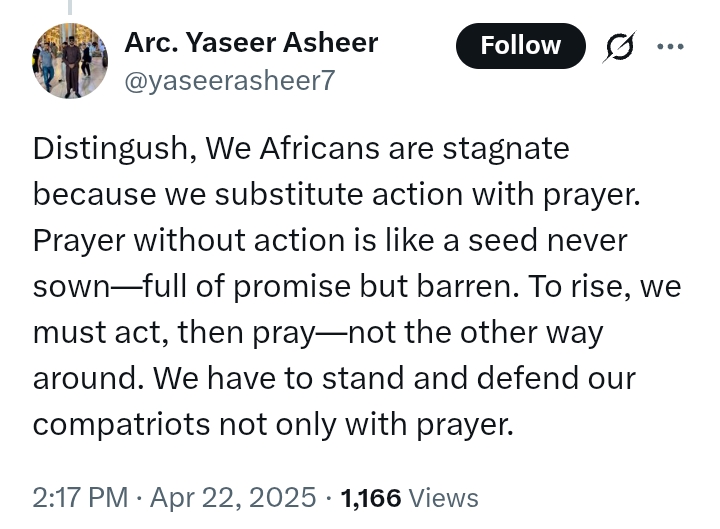Image resolution: width=720 pixels, height=529 pixels.
Task: Open the Grok explain-this-post icon
Action: pyautogui.click(x=619, y=46)
